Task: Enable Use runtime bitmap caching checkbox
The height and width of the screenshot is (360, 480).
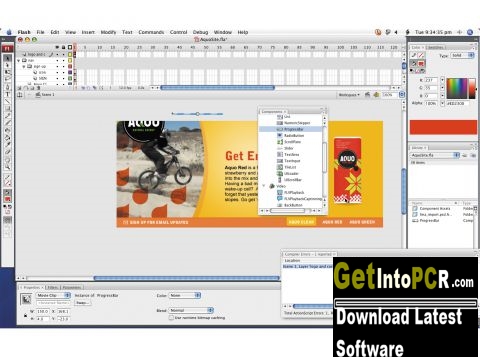Action: 171,318
